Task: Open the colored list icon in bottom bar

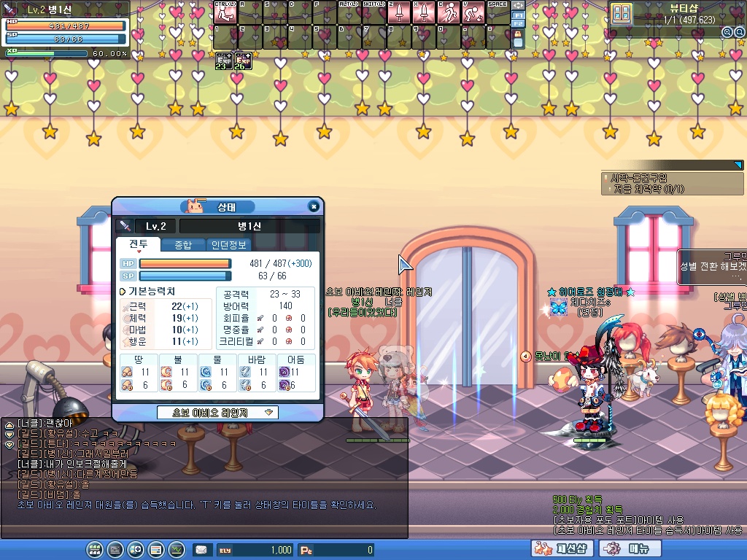Action: [x=156, y=550]
